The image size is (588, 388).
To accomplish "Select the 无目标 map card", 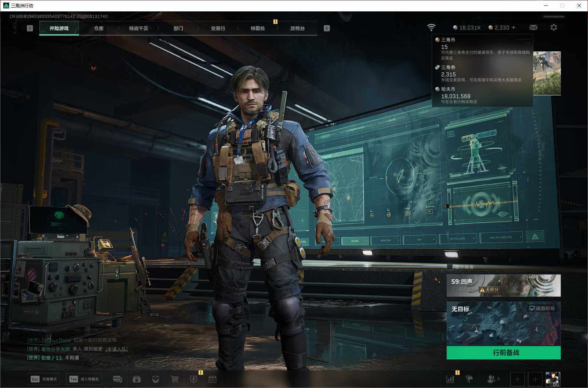I will (x=504, y=324).
